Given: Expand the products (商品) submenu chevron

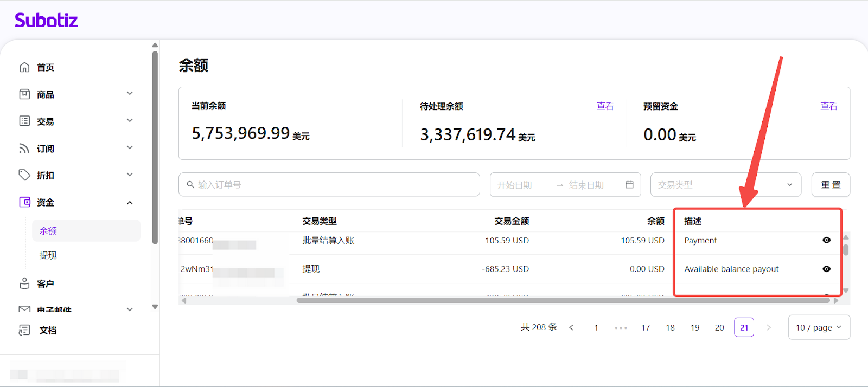Looking at the screenshot, I should pos(130,94).
